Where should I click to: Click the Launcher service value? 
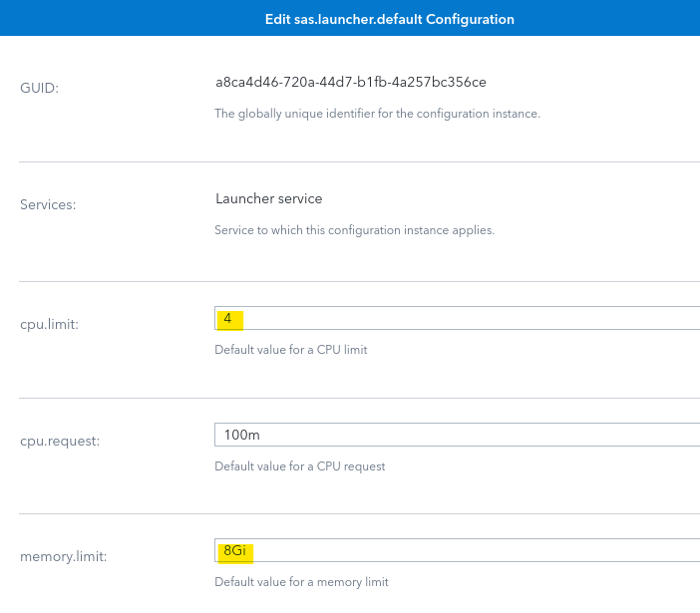(269, 198)
